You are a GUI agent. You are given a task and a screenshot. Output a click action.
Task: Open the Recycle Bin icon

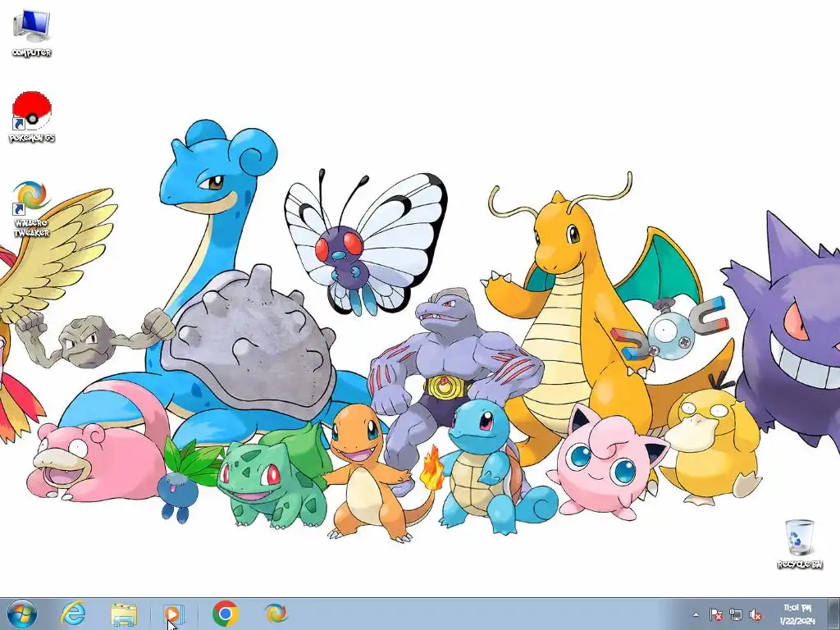[x=800, y=544]
